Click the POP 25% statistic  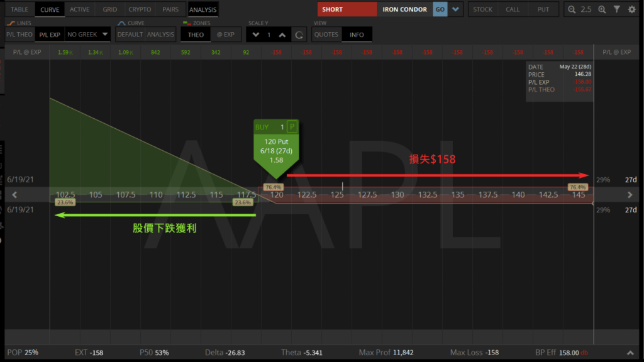coord(23,352)
